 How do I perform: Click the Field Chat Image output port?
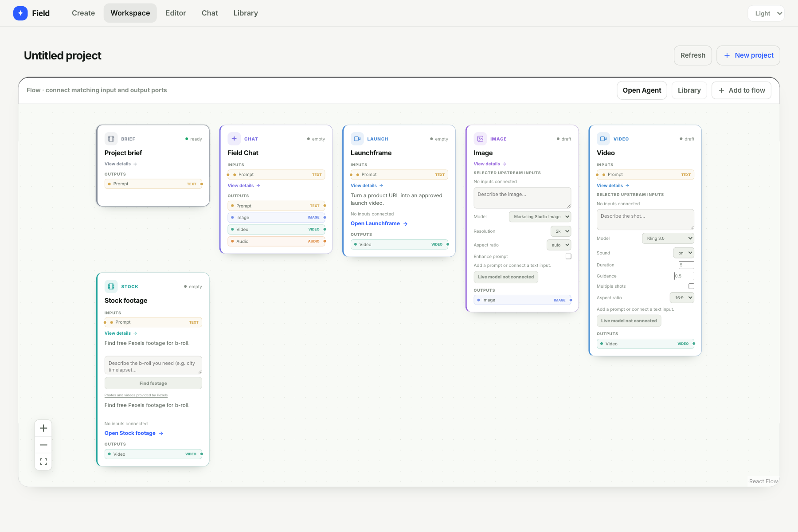coord(325,218)
